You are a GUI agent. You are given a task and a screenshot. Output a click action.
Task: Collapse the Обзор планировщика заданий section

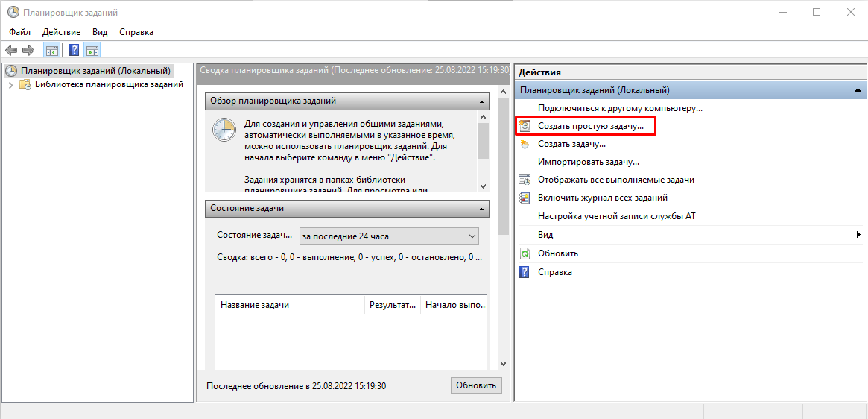pyautogui.click(x=481, y=101)
